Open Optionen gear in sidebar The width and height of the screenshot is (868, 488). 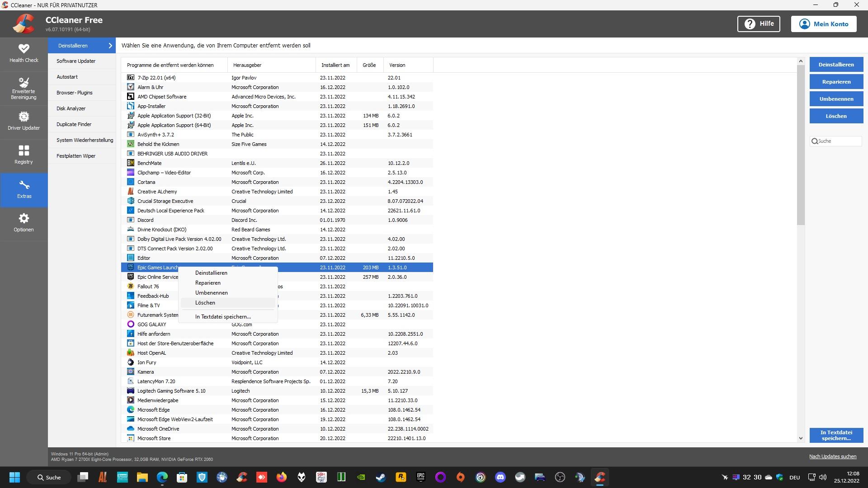click(x=24, y=222)
